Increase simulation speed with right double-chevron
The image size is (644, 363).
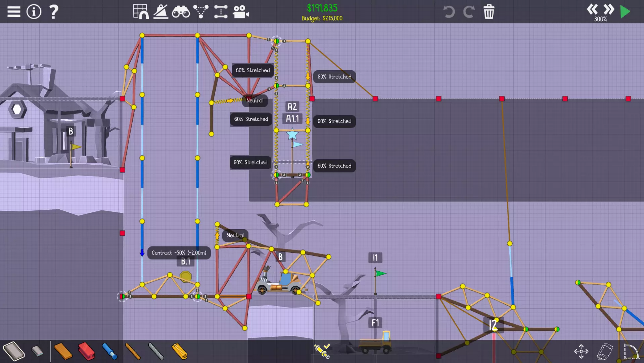(x=609, y=9)
